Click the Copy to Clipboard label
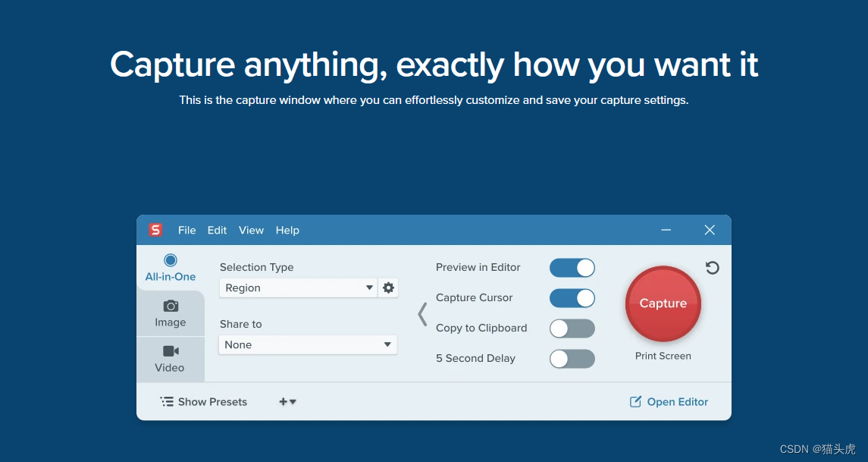The height and width of the screenshot is (462, 868). coord(481,328)
